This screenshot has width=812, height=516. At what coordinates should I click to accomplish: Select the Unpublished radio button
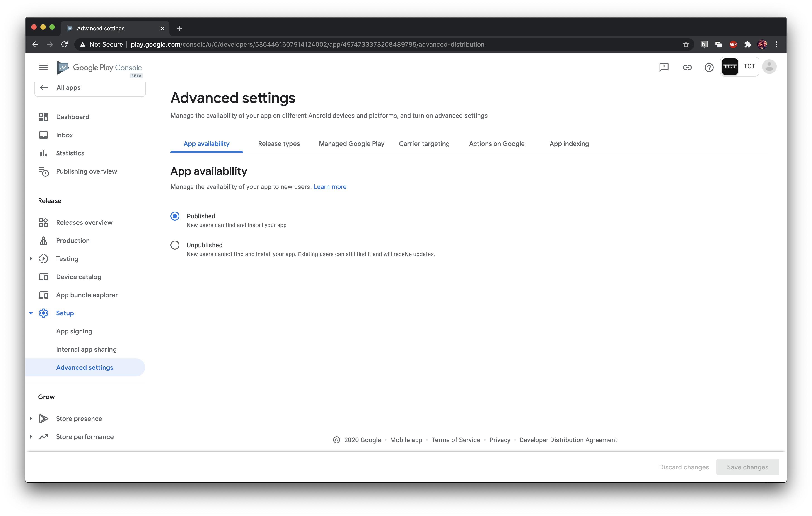pos(175,245)
